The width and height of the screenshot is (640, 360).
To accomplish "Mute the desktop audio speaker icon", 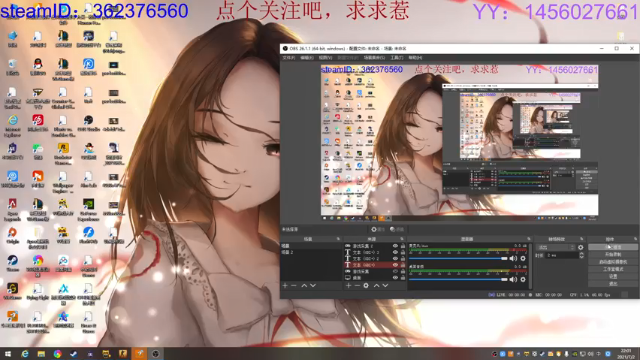I will click(x=513, y=280).
